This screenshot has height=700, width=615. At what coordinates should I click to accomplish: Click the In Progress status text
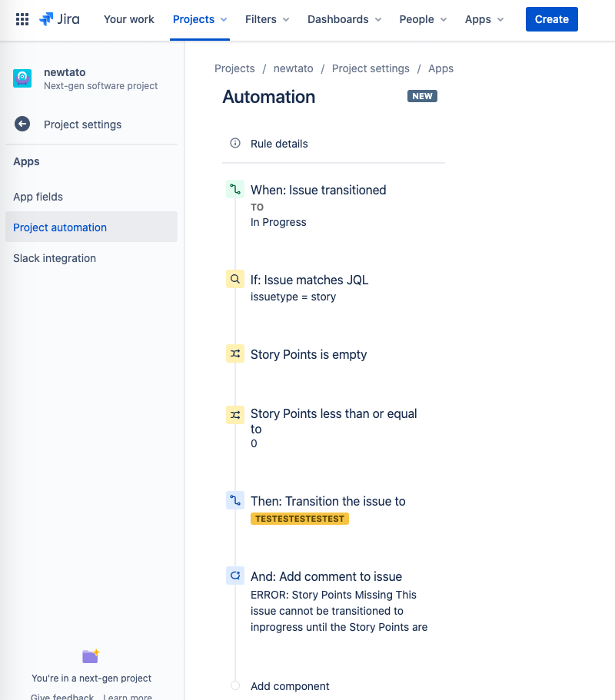pyautogui.click(x=278, y=222)
